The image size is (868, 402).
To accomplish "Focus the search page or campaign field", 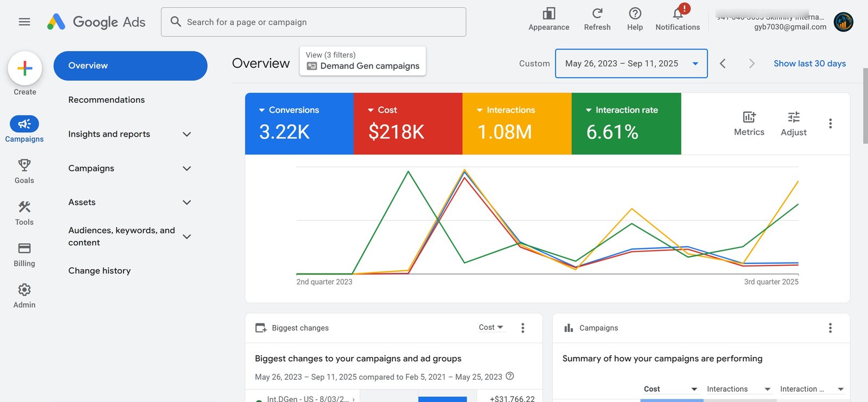I will click(314, 22).
